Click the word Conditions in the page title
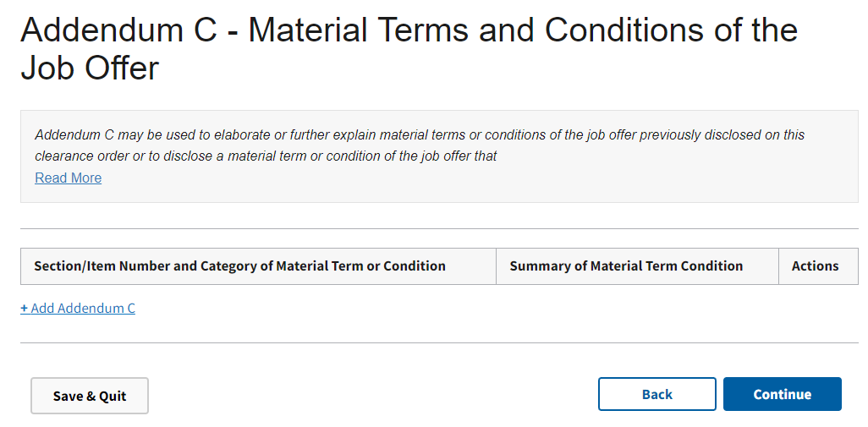868x427 pixels. click(631, 30)
